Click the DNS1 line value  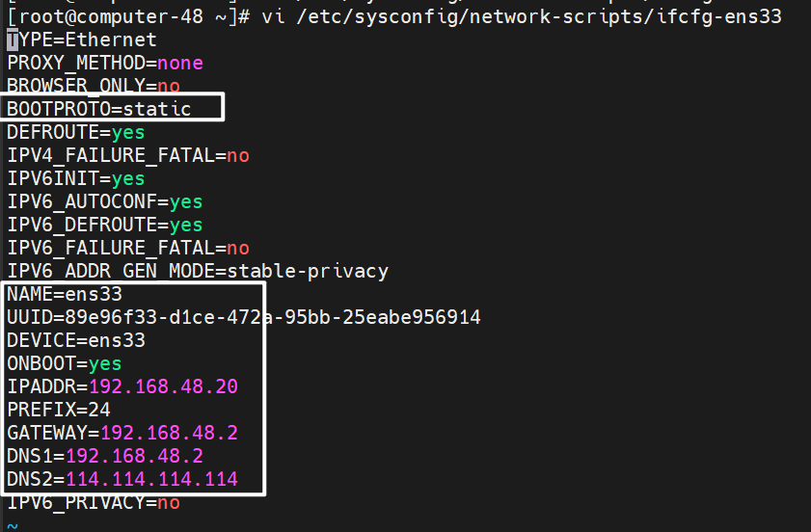click(x=134, y=456)
